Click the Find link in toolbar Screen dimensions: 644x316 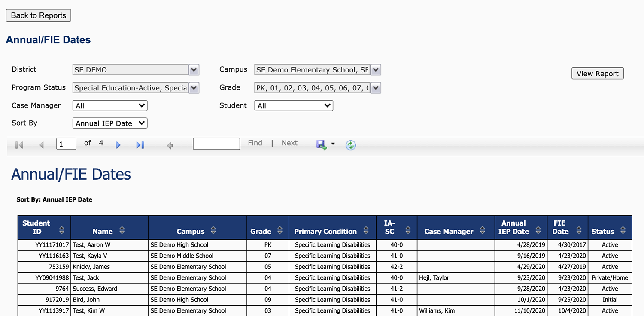coord(255,143)
